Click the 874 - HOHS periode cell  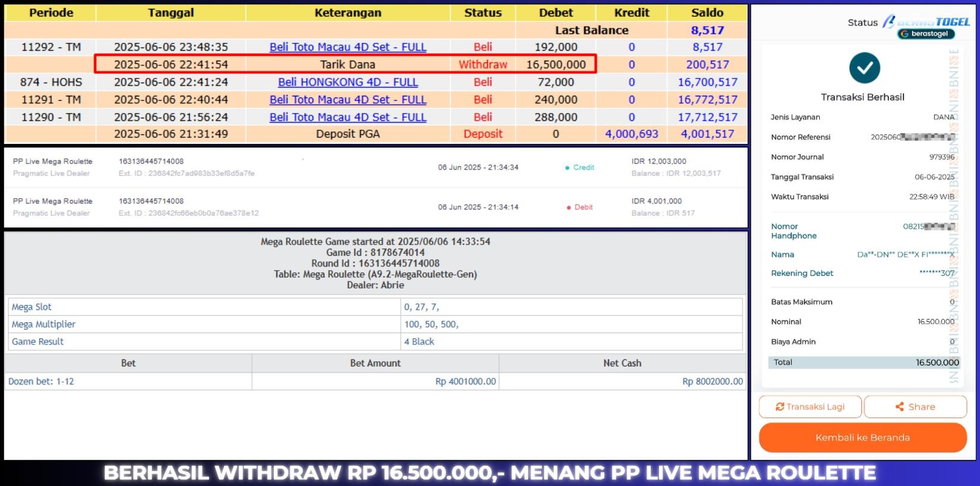pyautogui.click(x=51, y=82)
